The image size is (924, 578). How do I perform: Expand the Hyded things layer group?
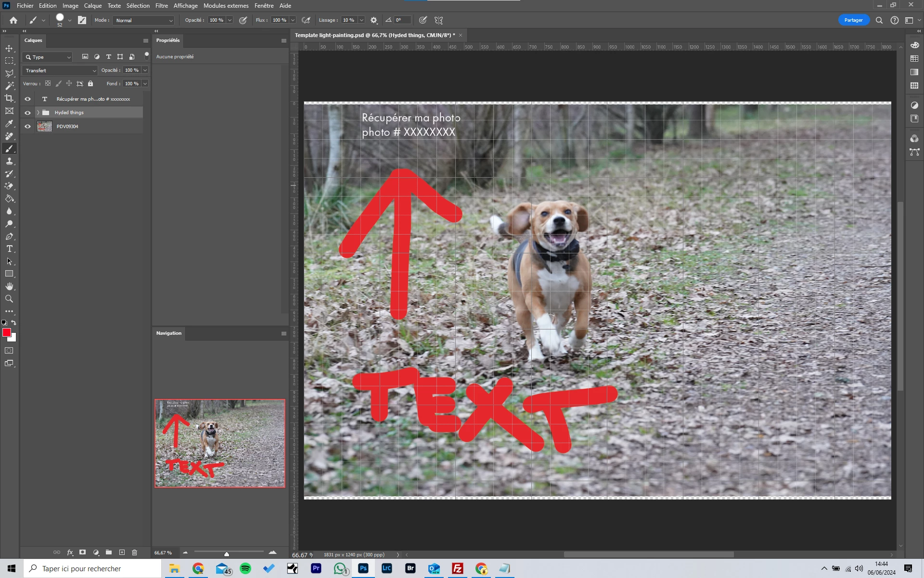click(x=38, y=113)
